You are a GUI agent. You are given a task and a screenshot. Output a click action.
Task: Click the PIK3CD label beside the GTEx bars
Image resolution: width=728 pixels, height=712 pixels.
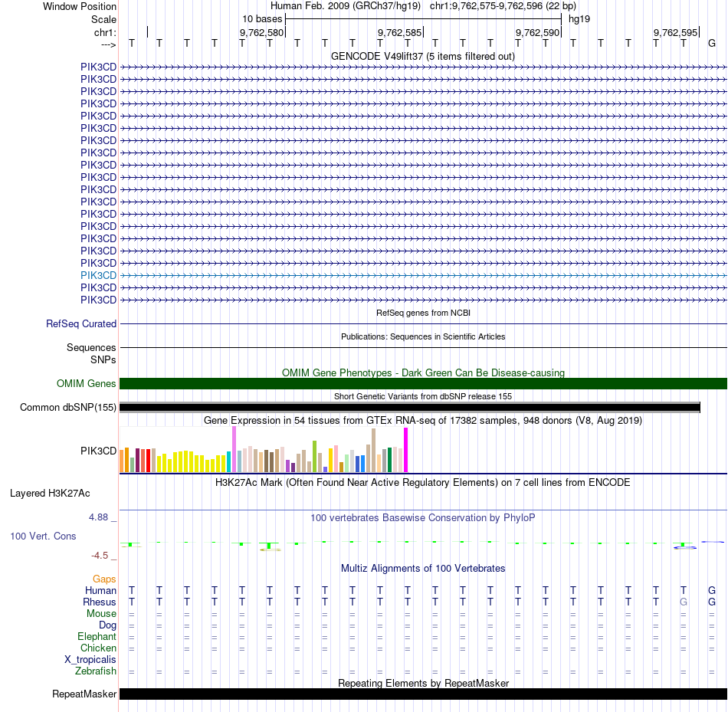tap(98, 451)
